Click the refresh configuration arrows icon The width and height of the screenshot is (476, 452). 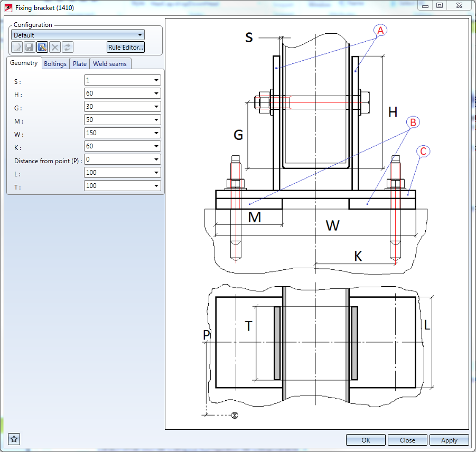tap(67, 47)
